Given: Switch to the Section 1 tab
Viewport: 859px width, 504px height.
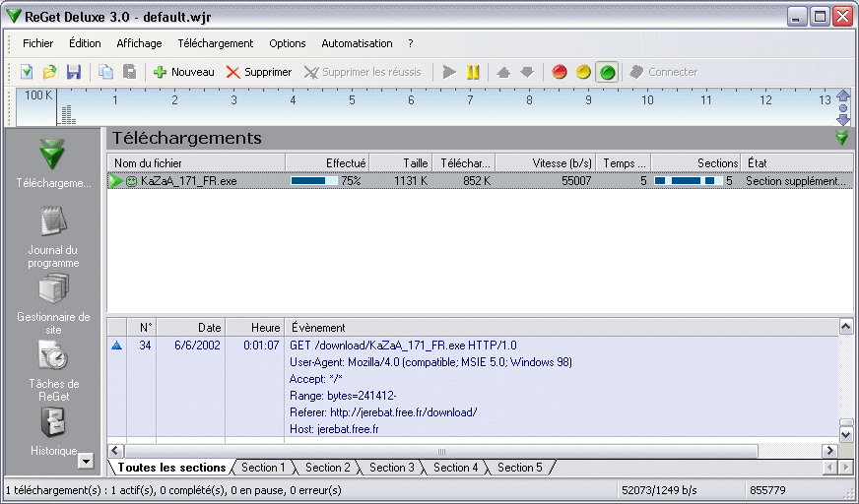Looking at the screenshot, I should point(263,468).
